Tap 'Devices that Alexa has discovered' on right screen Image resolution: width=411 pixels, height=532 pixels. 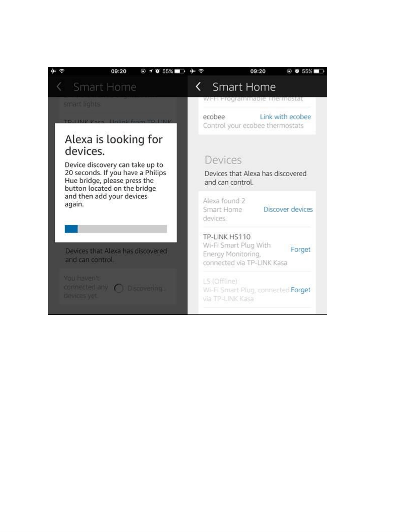pos(255,178)
